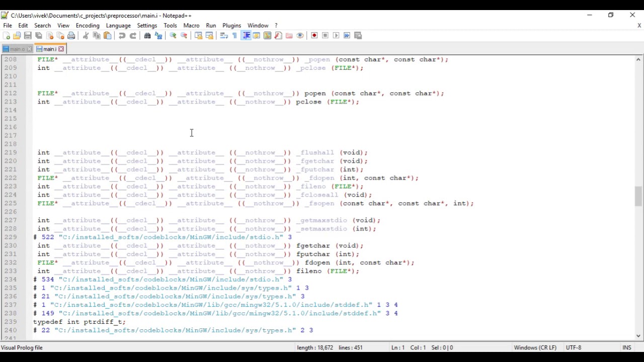Open the Window menu

coord(258,26)
